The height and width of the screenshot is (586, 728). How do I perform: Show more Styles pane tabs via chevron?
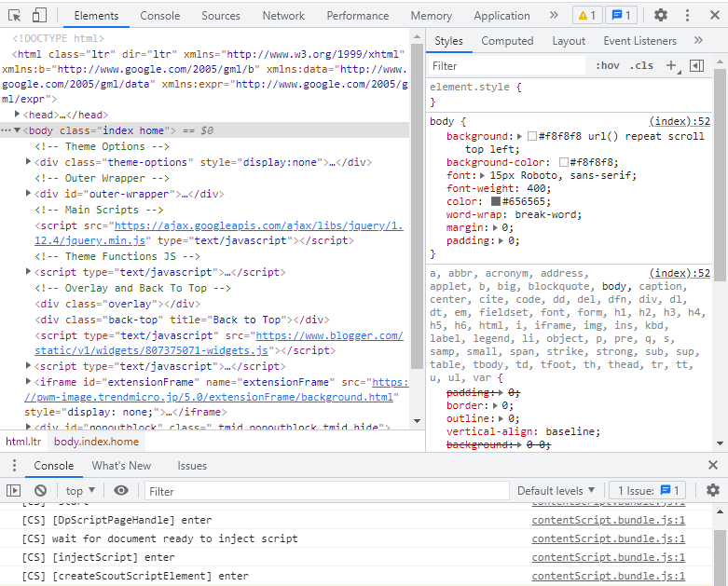[698, 40]
